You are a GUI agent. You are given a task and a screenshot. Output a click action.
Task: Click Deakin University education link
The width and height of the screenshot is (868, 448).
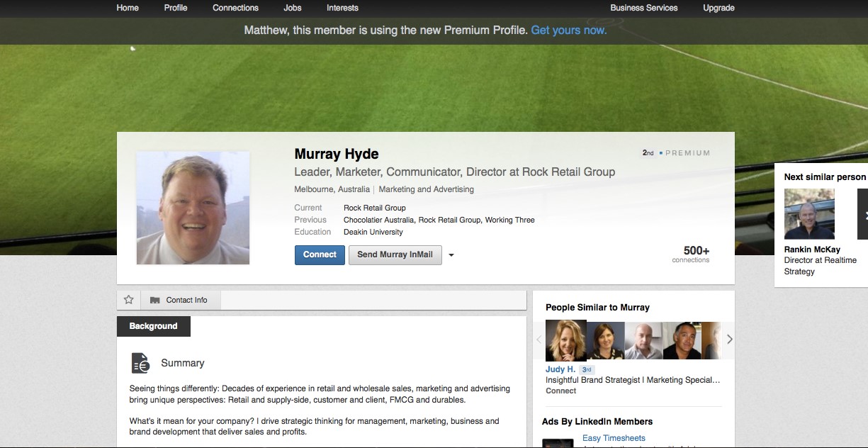point(373,232)
